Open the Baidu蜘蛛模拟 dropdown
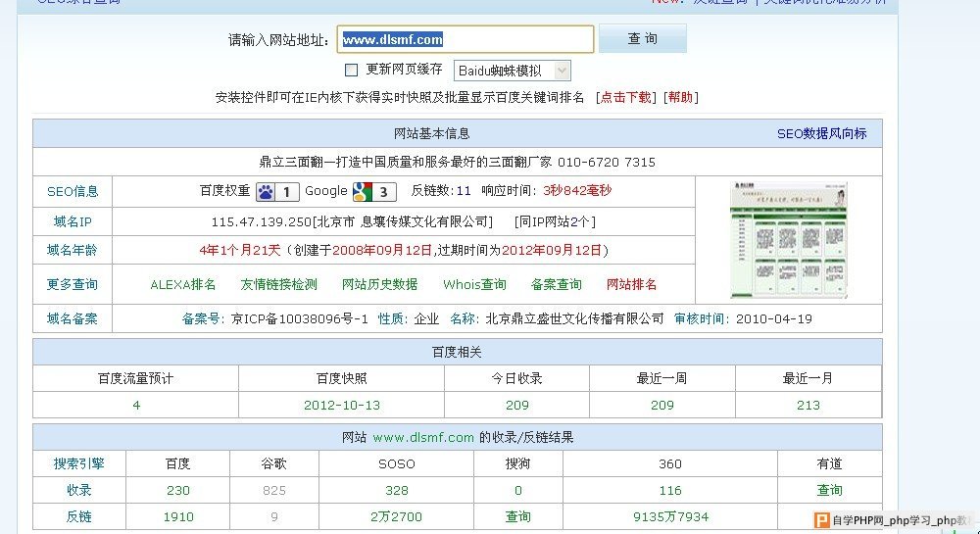 [512, 71]
